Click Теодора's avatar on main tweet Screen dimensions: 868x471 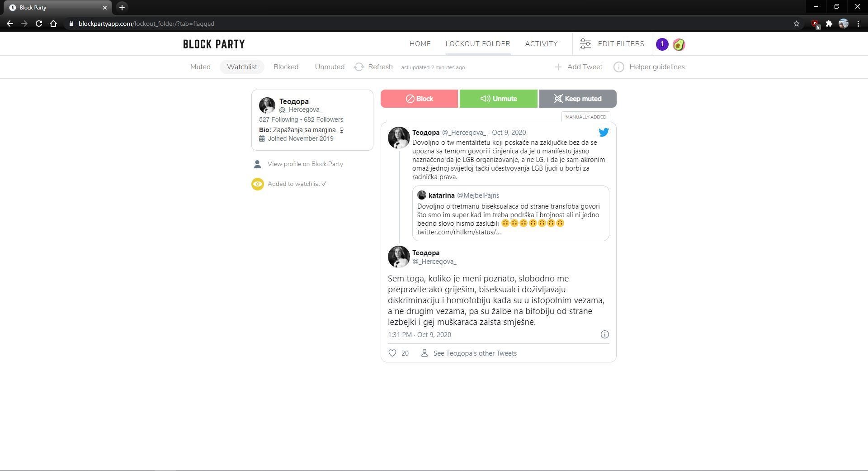click(x=399, y=257)
